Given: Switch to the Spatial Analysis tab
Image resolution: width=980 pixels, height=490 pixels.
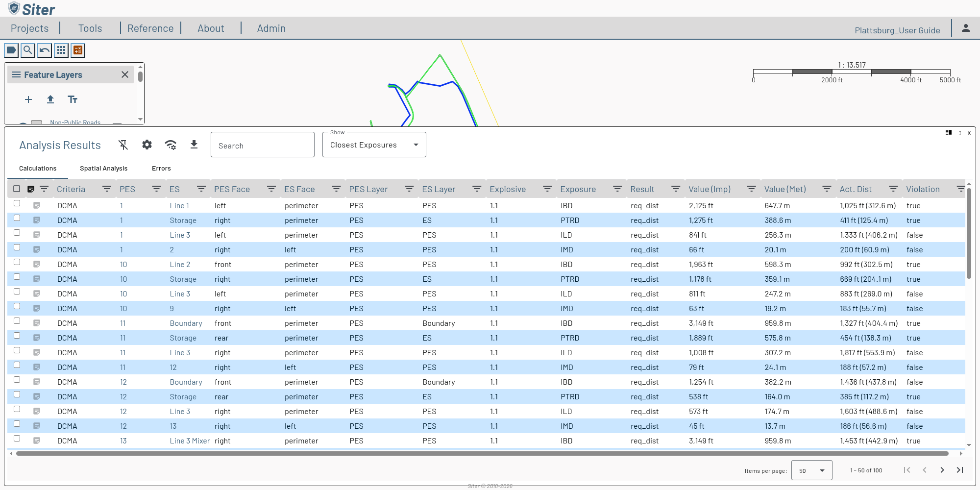Looking at the screenshot, I should pyautogui.click(x=103, y=169).
